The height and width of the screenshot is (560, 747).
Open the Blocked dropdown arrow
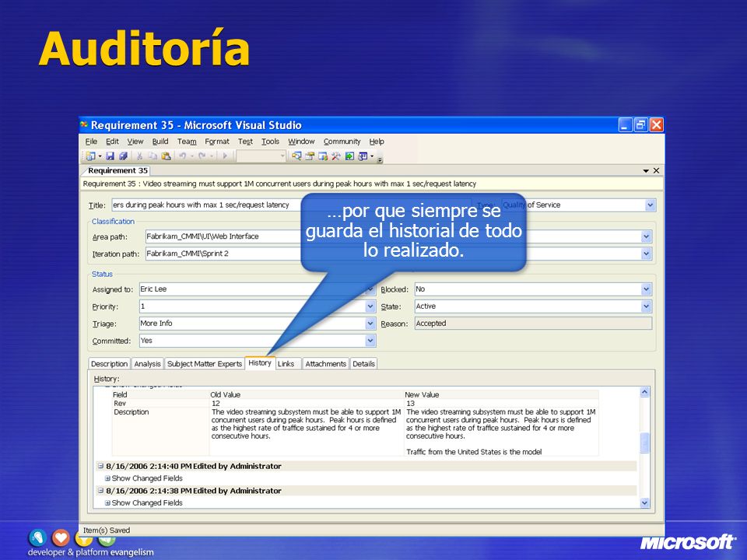point(646,289)
